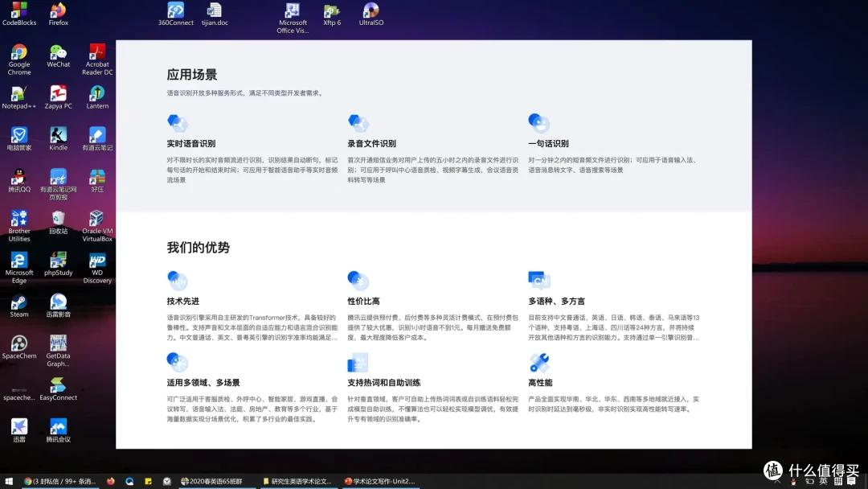868x489 pixels.
Task: Click the 一句话识别 scenario icon
Action: [538, 123]
